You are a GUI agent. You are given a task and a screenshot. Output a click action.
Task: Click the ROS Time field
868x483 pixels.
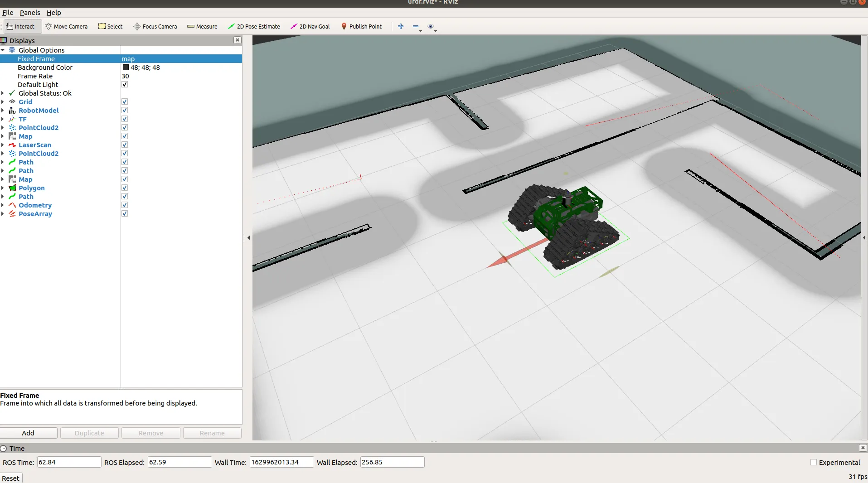coord(69,462)
